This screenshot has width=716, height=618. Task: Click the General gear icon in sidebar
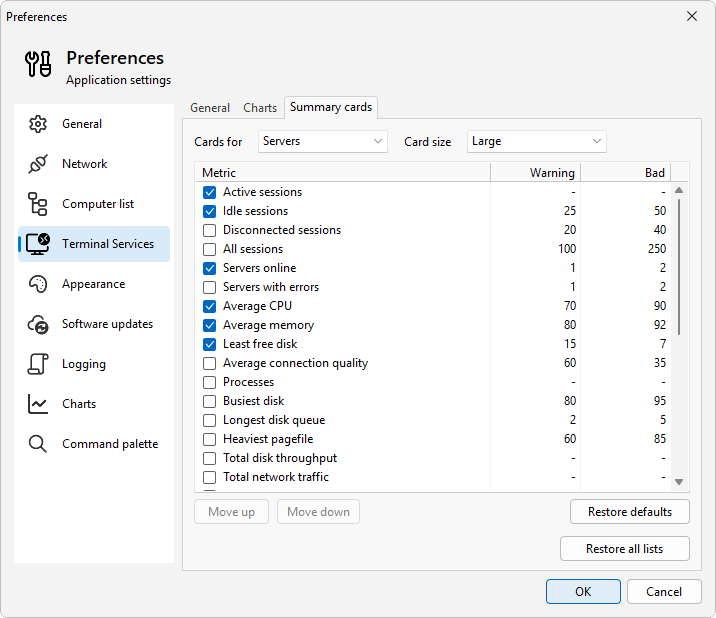click(x=38, y=124)
